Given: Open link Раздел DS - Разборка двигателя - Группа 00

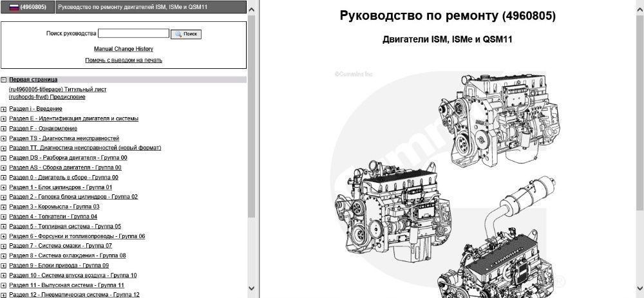Looking at the screenshot, I should [x=68, y=158].
